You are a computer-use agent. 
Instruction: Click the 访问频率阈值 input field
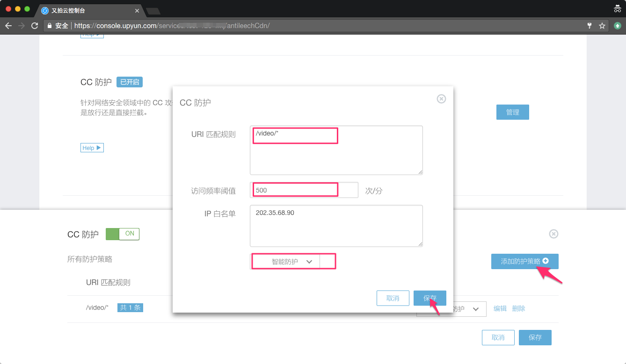coord(304,190)
